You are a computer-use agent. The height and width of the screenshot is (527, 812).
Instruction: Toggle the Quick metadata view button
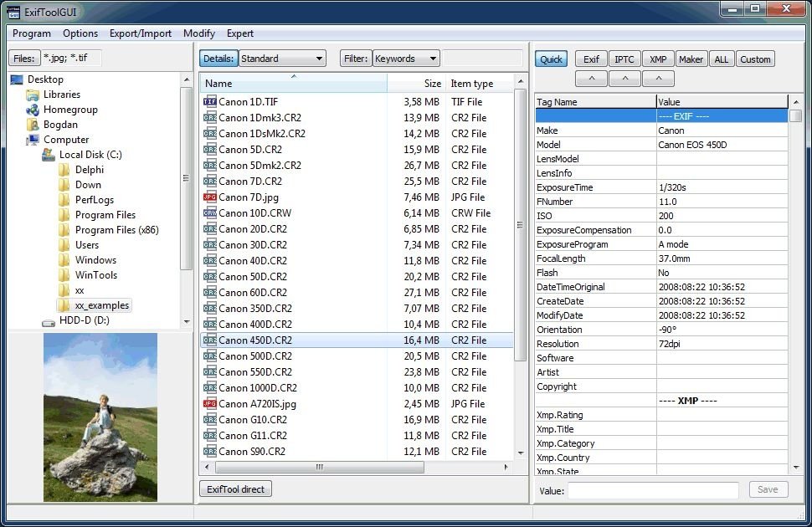[x=551, y=59]
